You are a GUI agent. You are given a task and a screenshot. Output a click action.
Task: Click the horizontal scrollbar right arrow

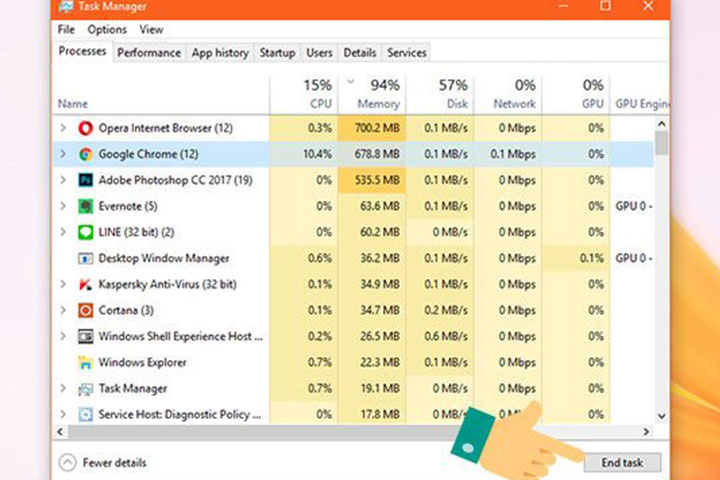click(x=647, y=432)
